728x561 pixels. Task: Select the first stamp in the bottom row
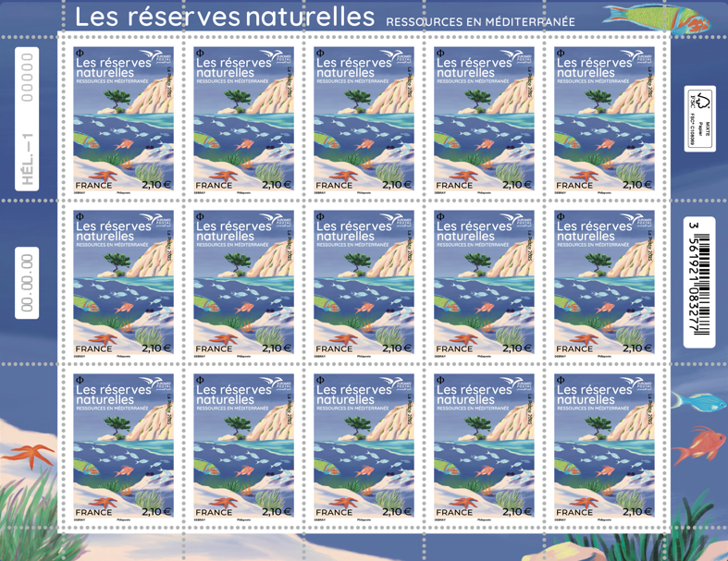click(x=124, y=445)
